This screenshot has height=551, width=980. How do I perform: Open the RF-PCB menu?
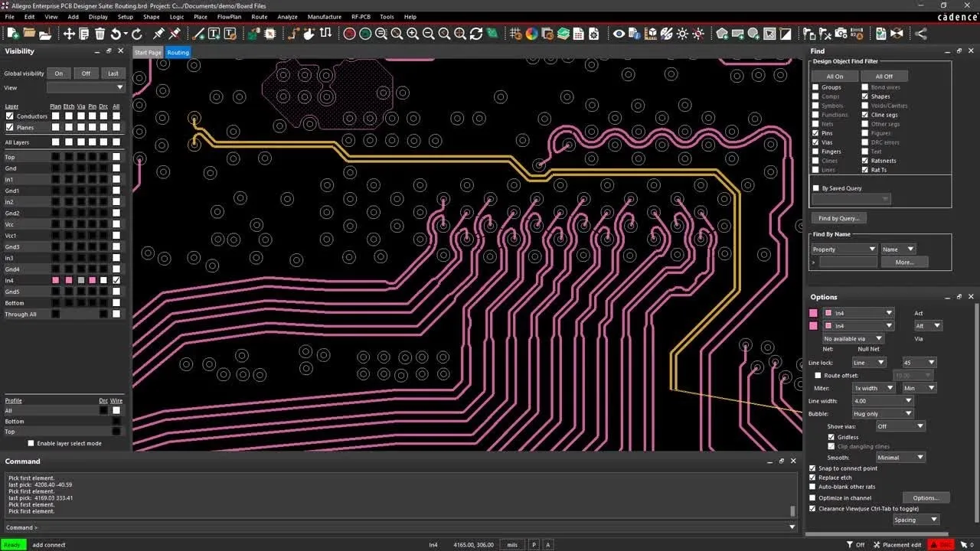pos(361,17)
